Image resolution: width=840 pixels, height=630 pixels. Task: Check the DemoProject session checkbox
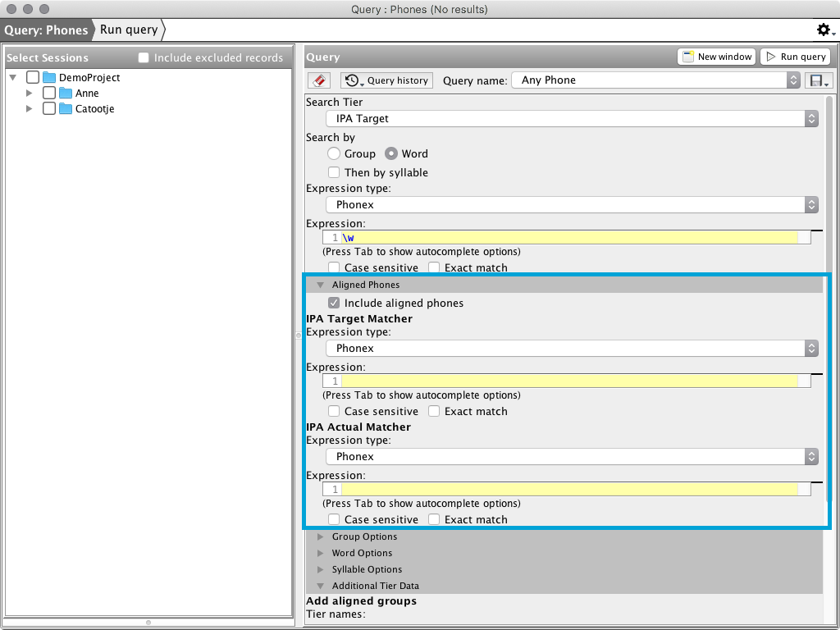(33, 78)
